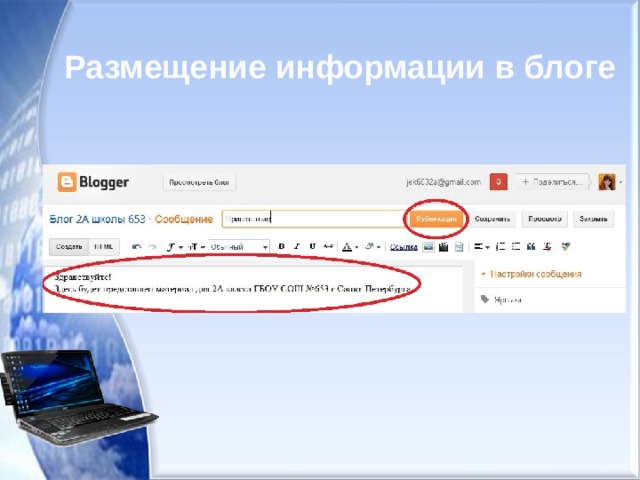Click the orange 'Публикация' button
Viewport: 640px width, 480px height.
(436, 219)
